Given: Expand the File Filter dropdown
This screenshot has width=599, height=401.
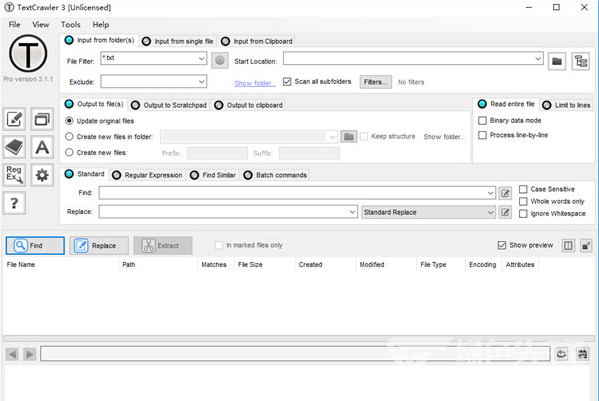Looking at the screenshot, I should pyautogui.click(x=201, y=58).
